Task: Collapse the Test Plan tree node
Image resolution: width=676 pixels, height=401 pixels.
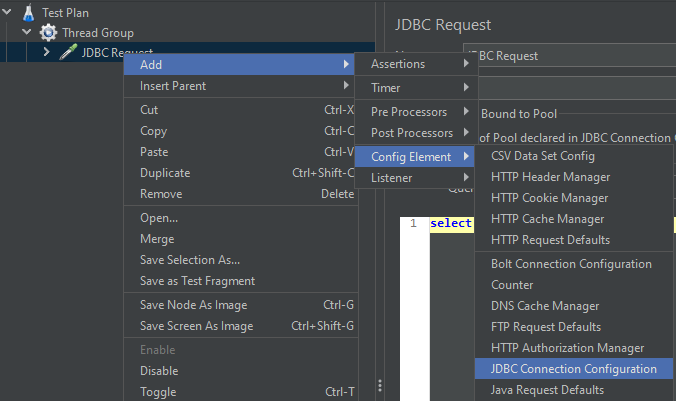Action: pos(6,12)
